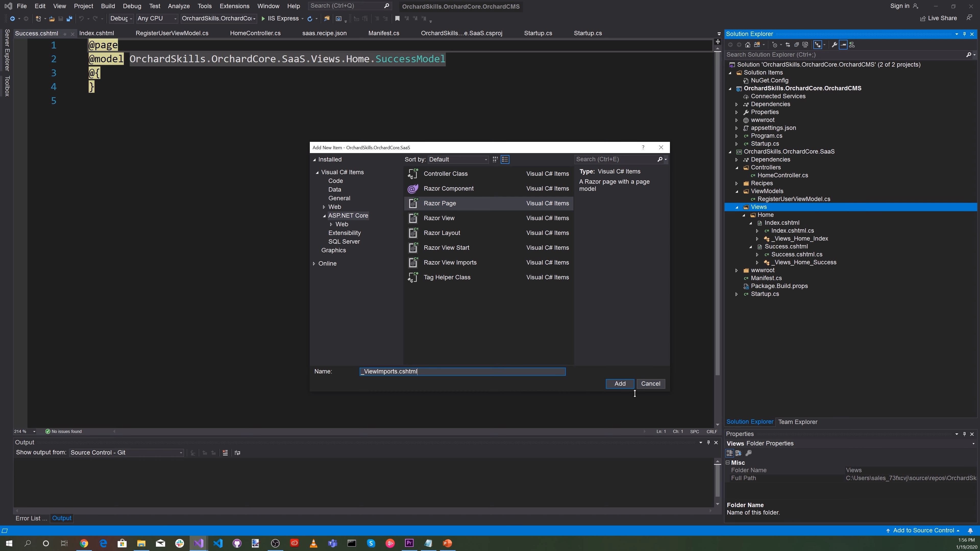Viewport: 980px width, 551px height.
Task: Click the Refresh browser link icon in toolbar
Action: (x=310, y=19)
